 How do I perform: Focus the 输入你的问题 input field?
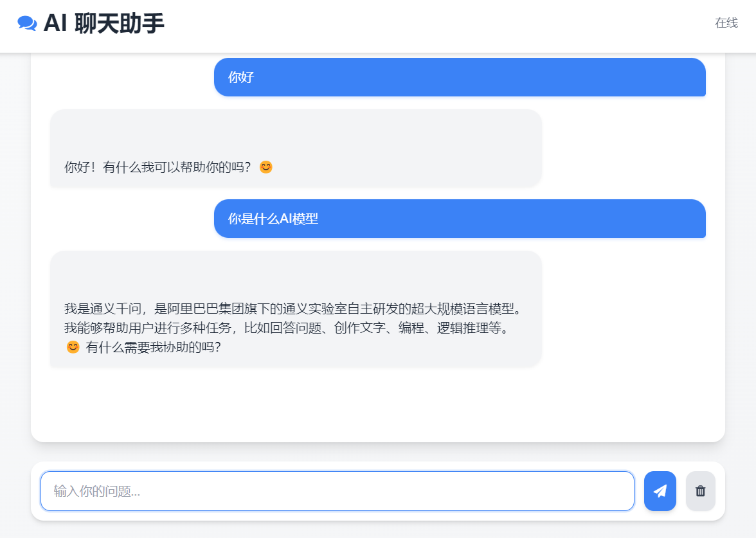coord(337,491)
